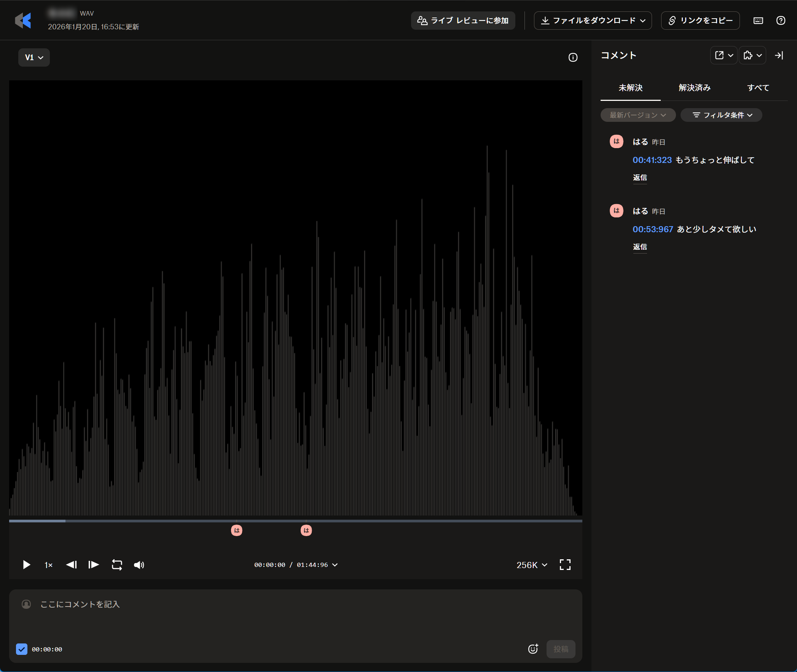The image size is (797, 672).
Task: Mute the volume speaker icon
Action: pos(139,565)
